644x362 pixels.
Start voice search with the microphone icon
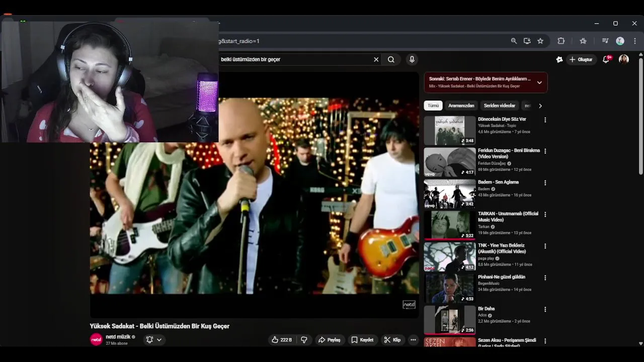pyautogui.click(x=412, y=59)
